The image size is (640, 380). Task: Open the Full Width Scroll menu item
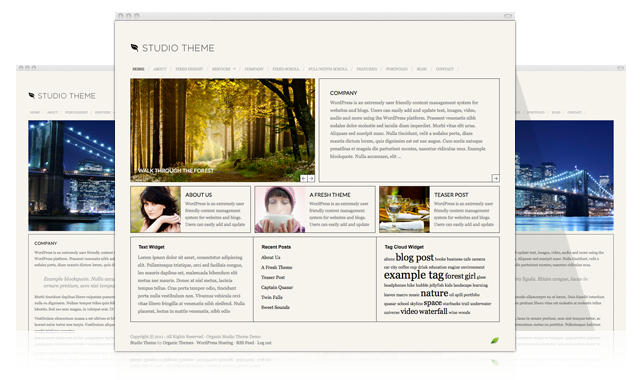point(328,69)
